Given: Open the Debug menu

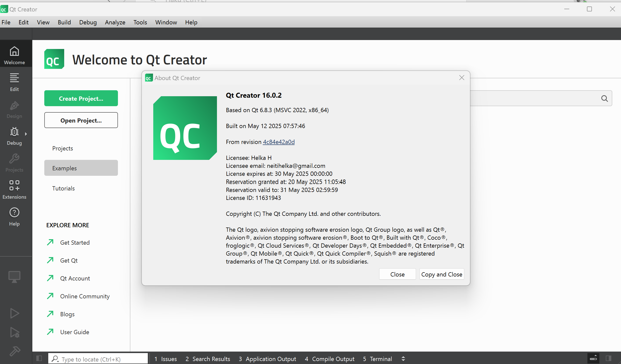Looking at the screenshot, I should [x=88, y=22].
